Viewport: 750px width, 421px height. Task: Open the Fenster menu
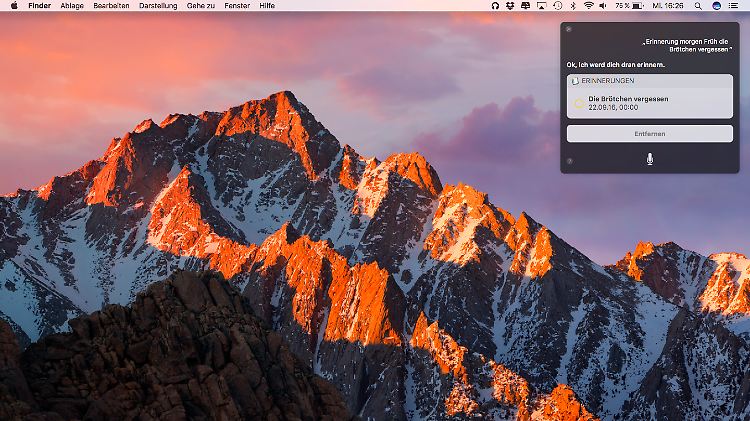point(237,6)
